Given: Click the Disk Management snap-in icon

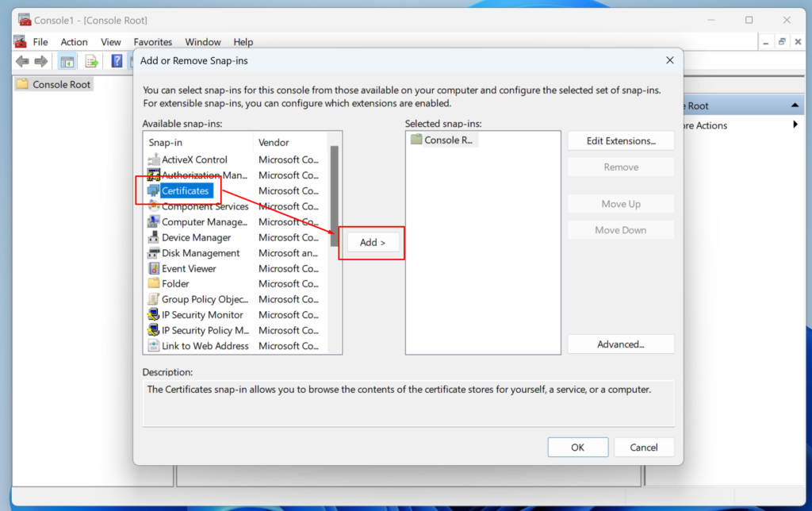Looking at the screenshot, I should point(153,253).
